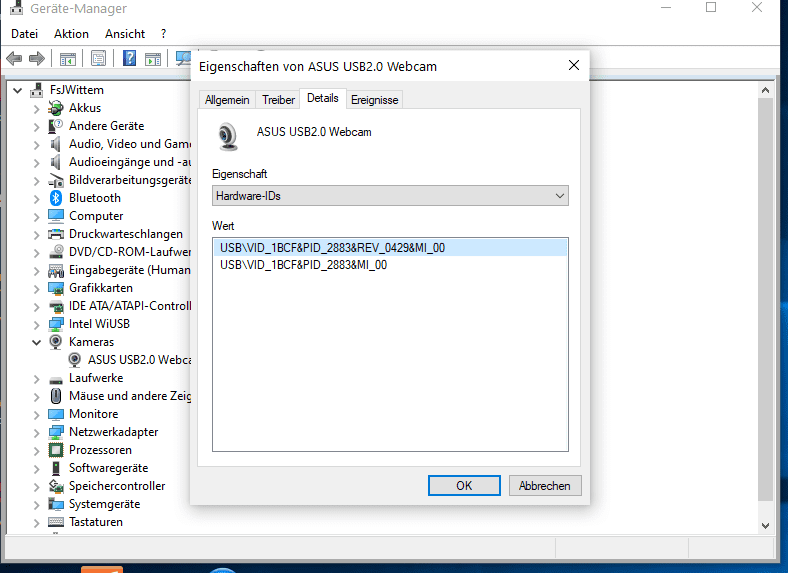This screenshot has width=788, height=573.
Task: Click the Bluetooth icon in device tree
Action: (x=56, y=198)
